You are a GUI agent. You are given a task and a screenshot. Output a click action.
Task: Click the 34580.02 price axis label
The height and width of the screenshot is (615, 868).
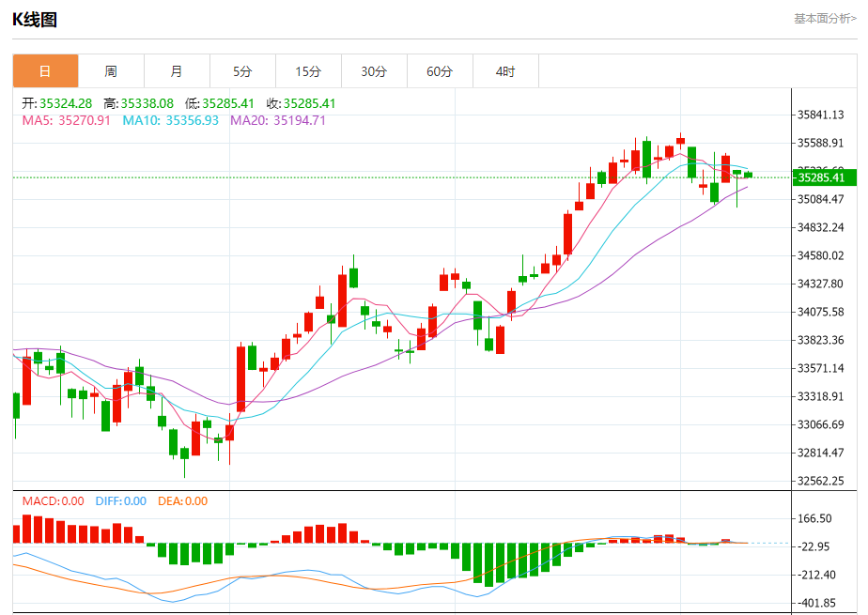pos(820,255)
